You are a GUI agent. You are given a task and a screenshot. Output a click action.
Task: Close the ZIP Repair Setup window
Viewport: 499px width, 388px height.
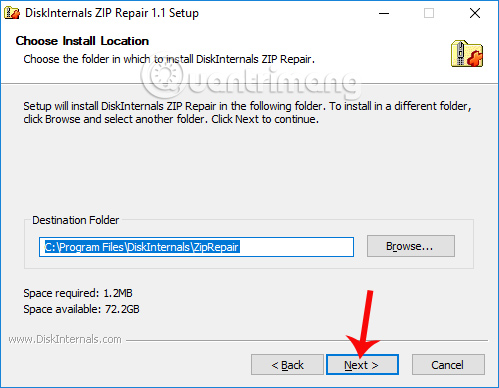point(475,13)
